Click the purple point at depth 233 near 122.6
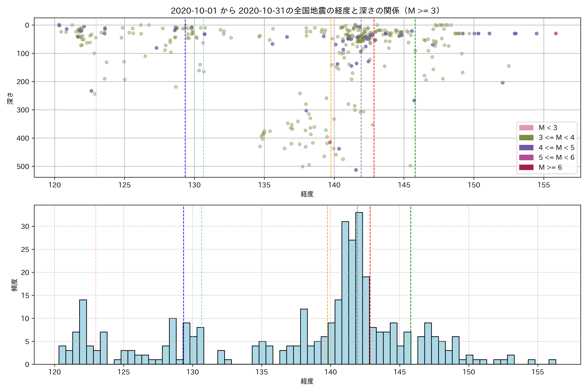Image resolution: width=588 pixels, height=392 pixels. pyautogui.click(x=91, y=91)
